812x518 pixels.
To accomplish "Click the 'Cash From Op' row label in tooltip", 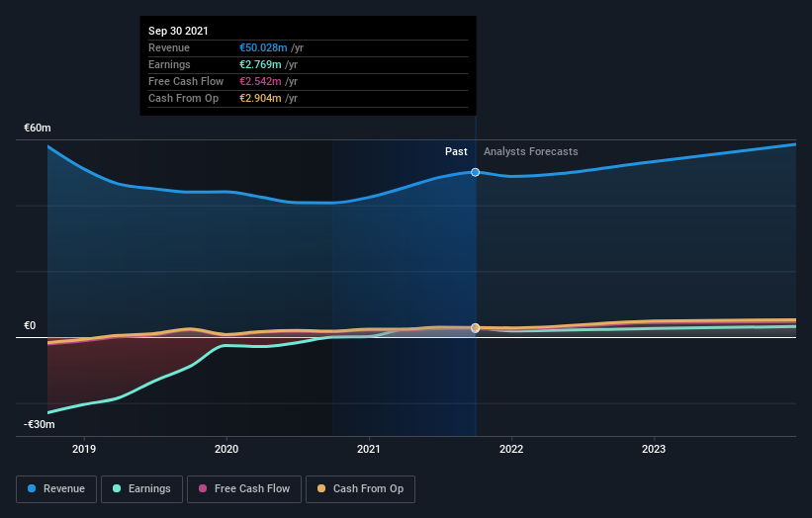I will pyautogui.click(x=183, y=98).
